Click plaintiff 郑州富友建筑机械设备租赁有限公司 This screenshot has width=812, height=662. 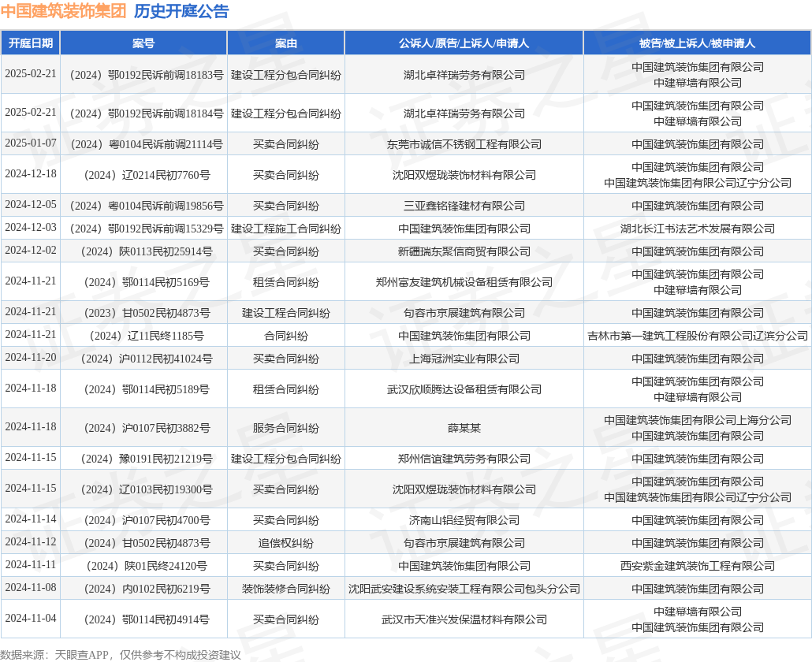pos(464,282)
